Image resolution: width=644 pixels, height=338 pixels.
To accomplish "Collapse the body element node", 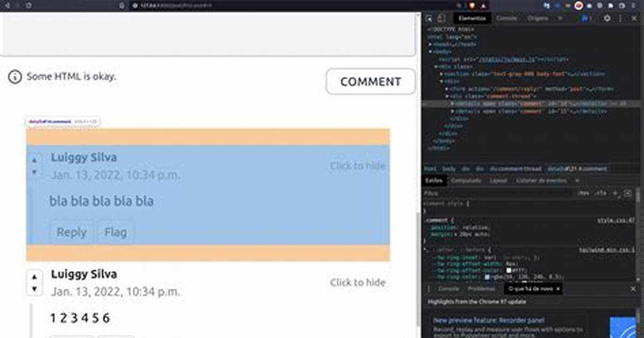I will (x=430, y=52).
